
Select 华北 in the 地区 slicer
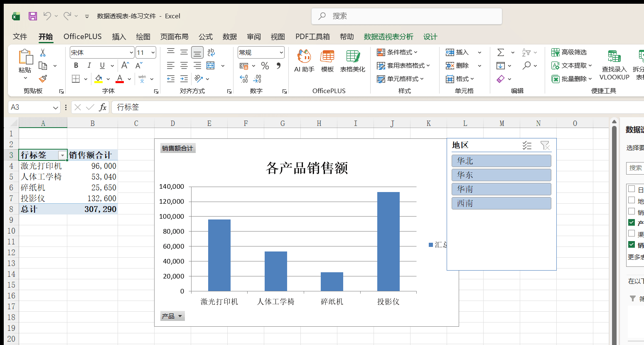point(501,161)
